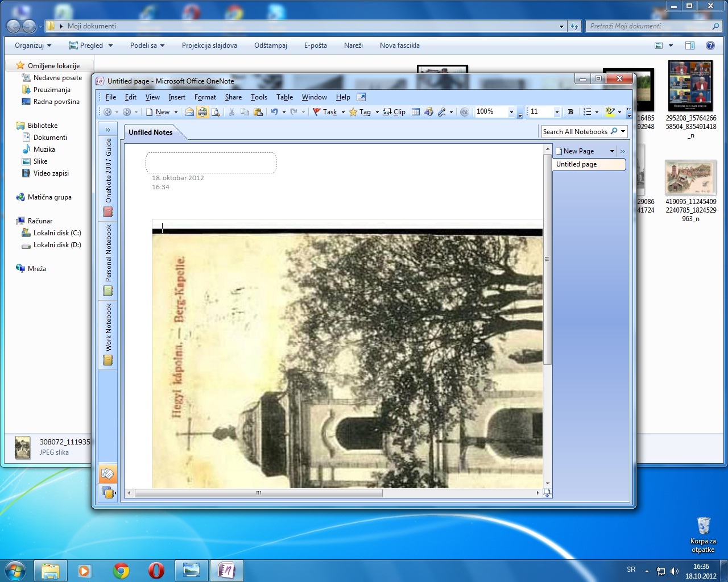Toggle the bulleted list button

588,112
